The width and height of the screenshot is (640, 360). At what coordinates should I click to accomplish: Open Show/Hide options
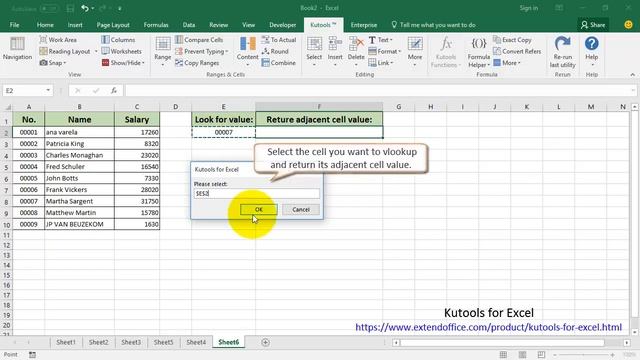[x=123, y=63]
